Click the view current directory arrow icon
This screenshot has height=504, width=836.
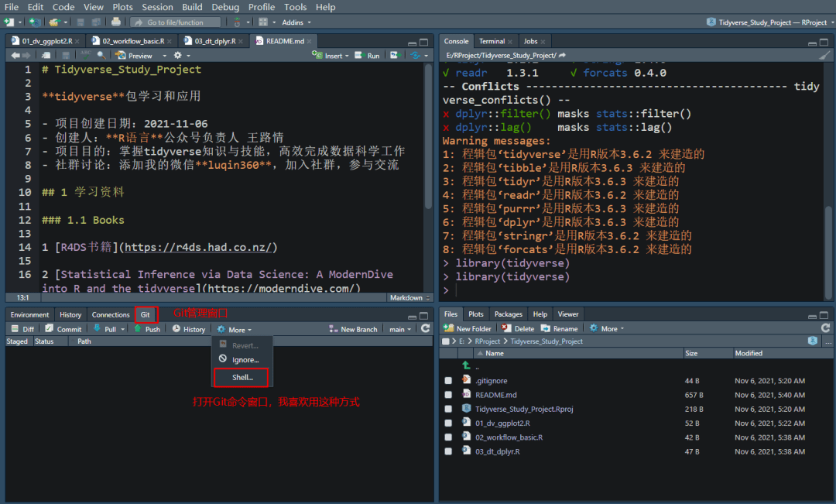pos(563,56)
